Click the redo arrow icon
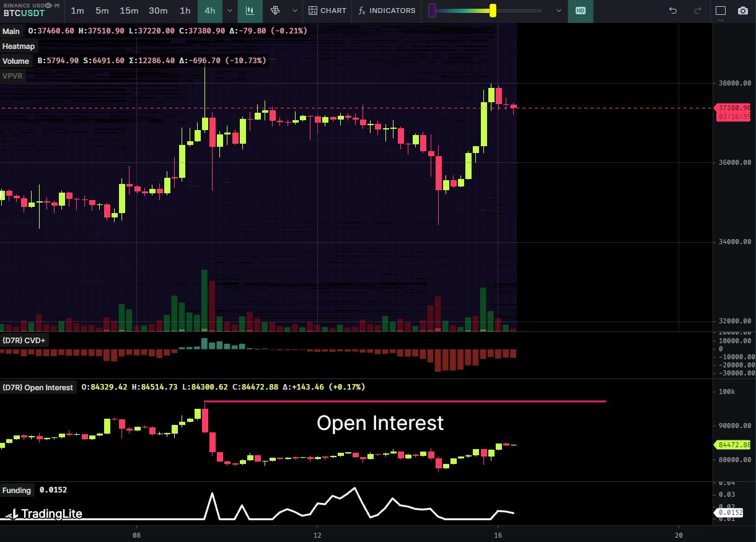 pyautogui.click(x=698, y=11)
